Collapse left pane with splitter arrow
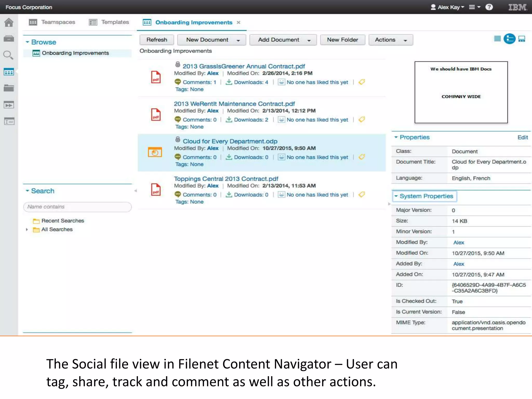This screenshot has height=399, width=532. tap(135, 191)
